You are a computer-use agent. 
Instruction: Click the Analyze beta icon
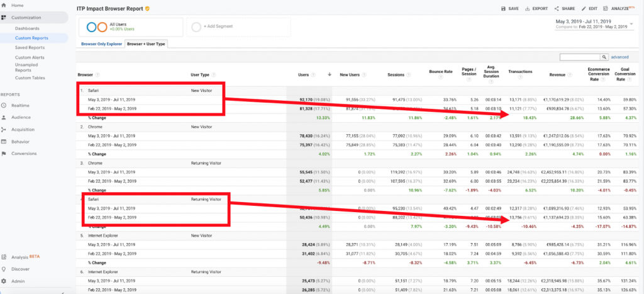[606, 9]
